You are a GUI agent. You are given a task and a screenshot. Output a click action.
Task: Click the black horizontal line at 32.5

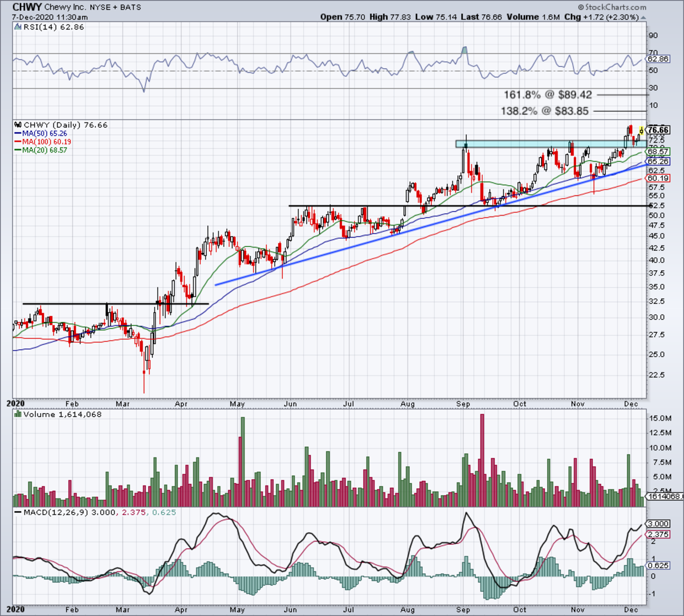click(116, 304)
